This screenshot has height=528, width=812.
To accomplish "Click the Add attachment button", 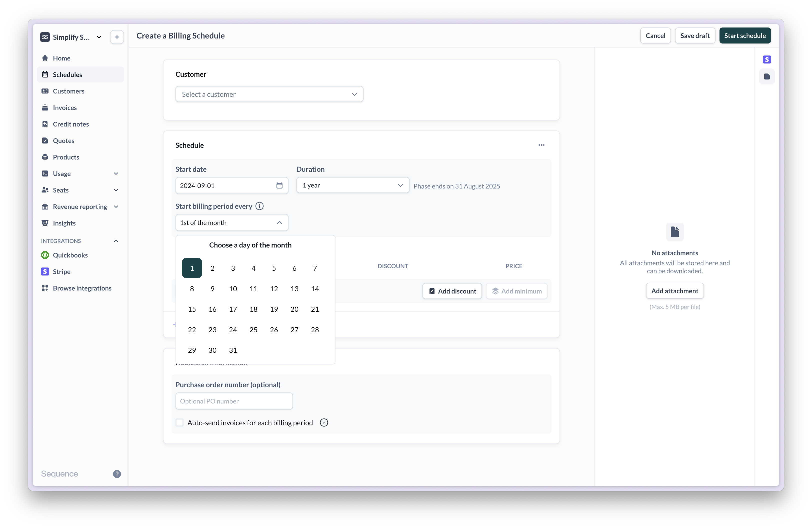I will (674, 290).
